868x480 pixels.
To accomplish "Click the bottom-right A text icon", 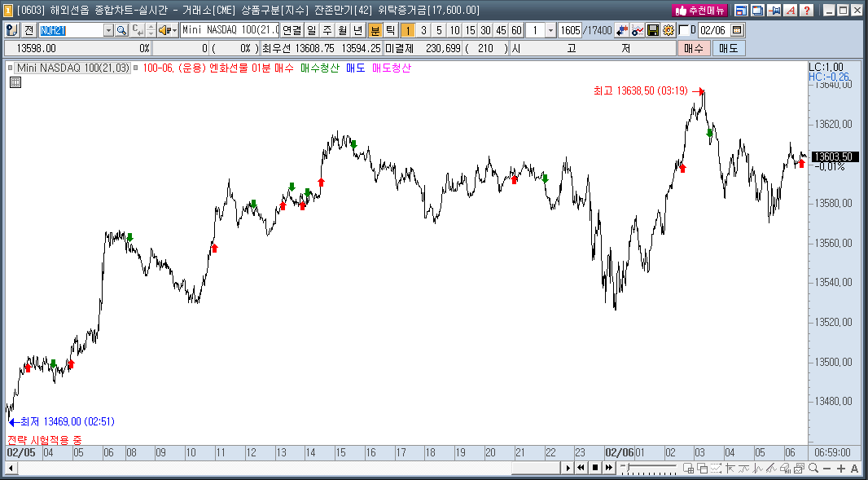I will pyautogui.click(x=855, y=469).
